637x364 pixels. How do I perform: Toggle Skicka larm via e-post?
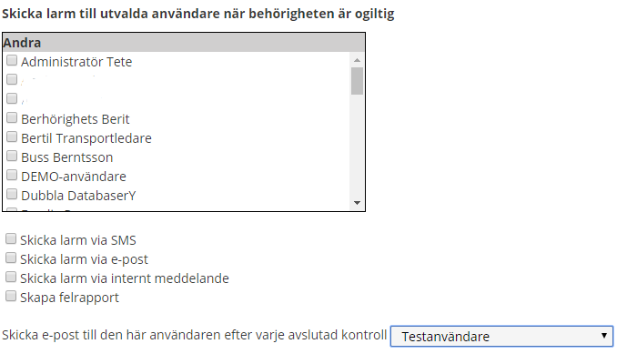tap(11, 258)
